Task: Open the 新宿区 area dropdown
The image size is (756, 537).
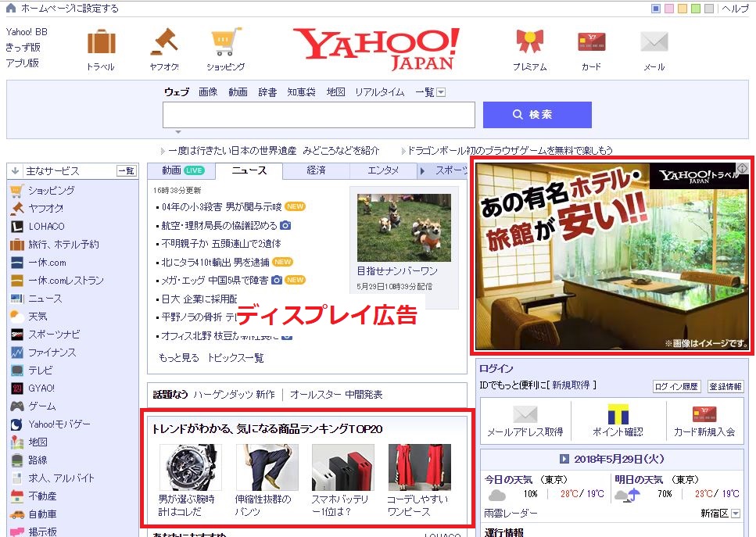Action: pyautogui.click(x=735, y=514)
